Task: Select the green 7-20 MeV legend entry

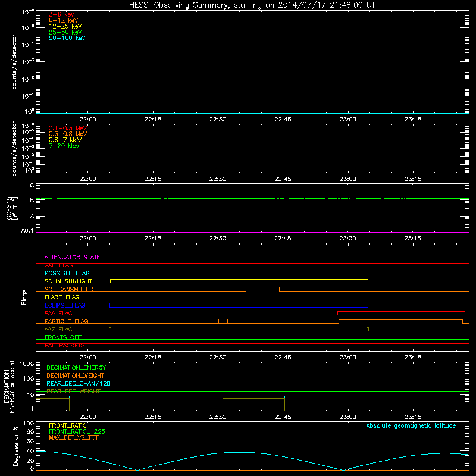Action: pyautogui.click(x=64, y=146)
